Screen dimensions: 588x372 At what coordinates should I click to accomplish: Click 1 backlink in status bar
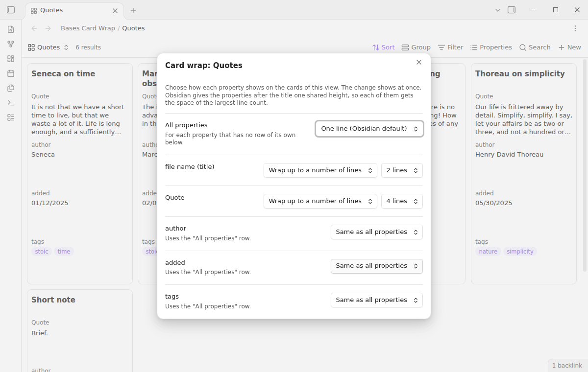(567, 366)
